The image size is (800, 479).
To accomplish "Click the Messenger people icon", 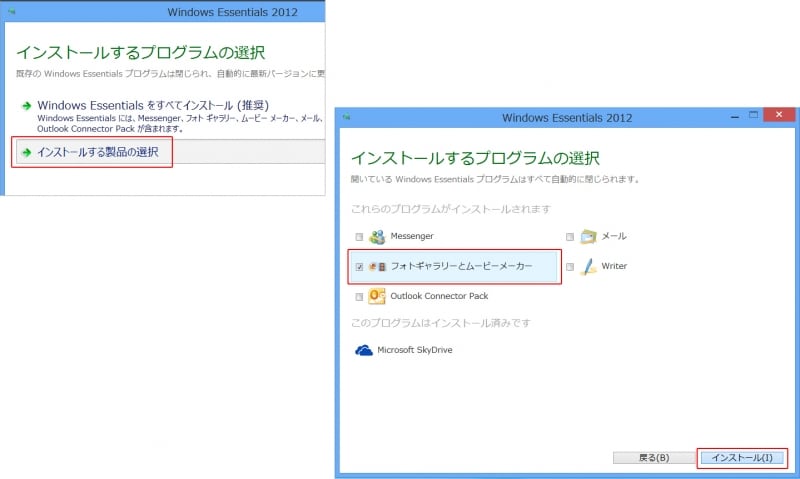I will 377,237.
